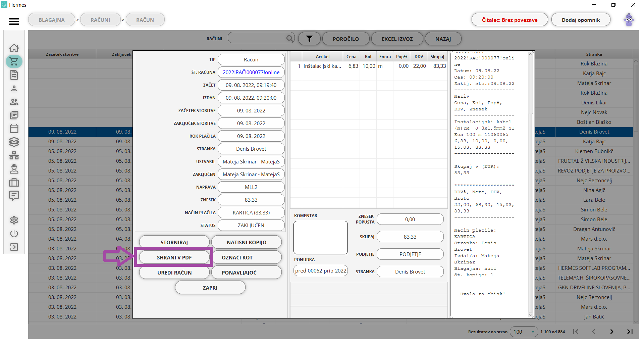Open the worker badge sidebar icon
The image size is (644, 345).
(x=14, y=169)
